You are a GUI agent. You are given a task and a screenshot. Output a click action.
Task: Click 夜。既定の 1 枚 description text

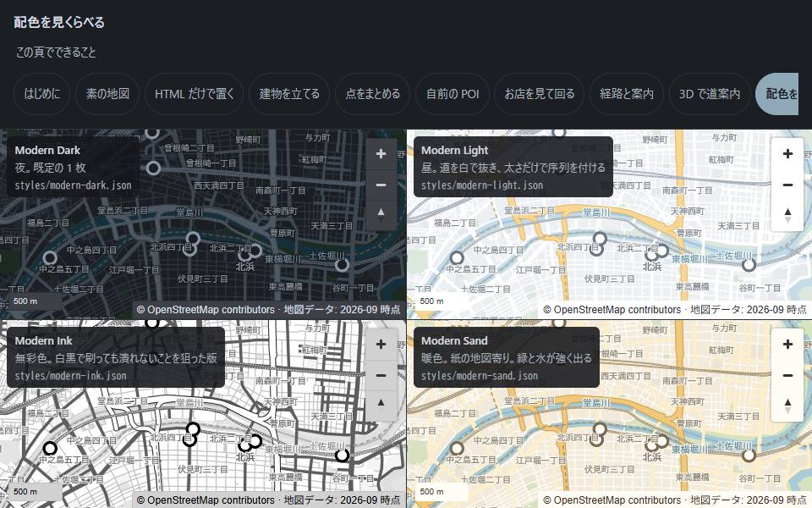coord(50,168)
